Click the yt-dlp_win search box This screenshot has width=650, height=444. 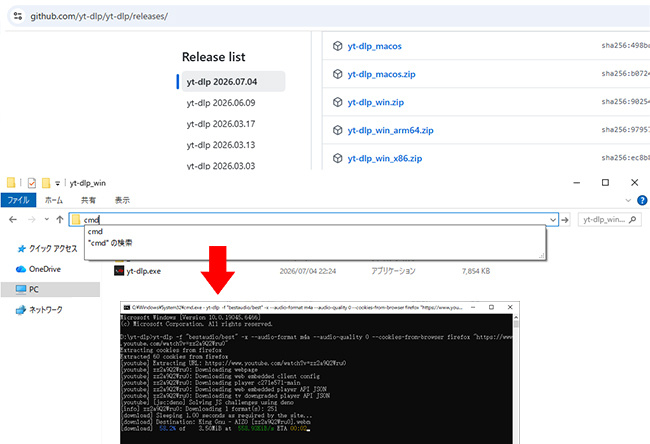click(609, 220)
